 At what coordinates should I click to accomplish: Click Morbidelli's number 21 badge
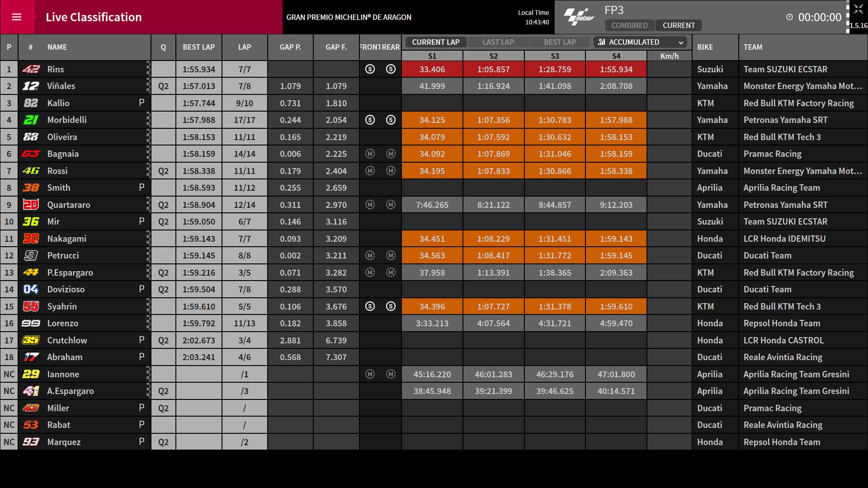point(31,120)
